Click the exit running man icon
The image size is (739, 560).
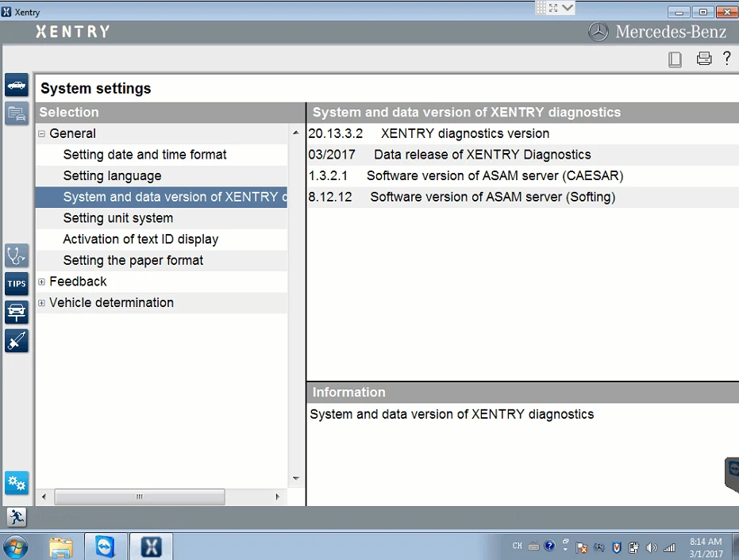17,517
